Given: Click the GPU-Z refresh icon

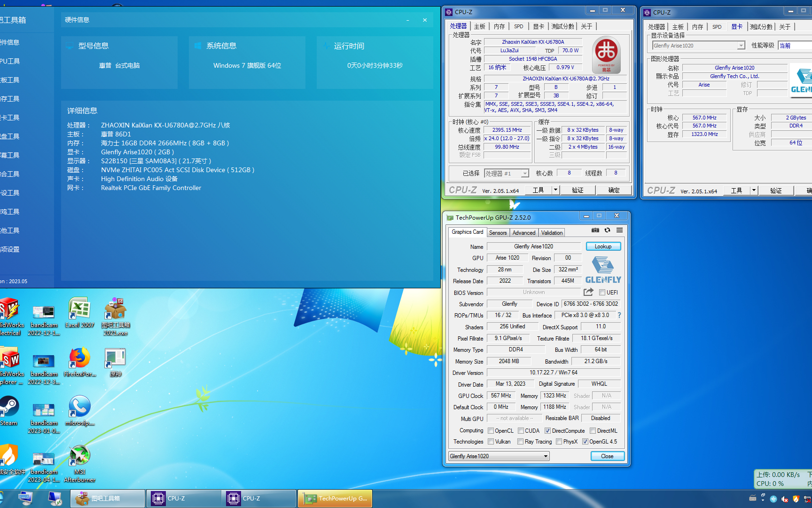Looking at the screenshot, I should point(607,230).
